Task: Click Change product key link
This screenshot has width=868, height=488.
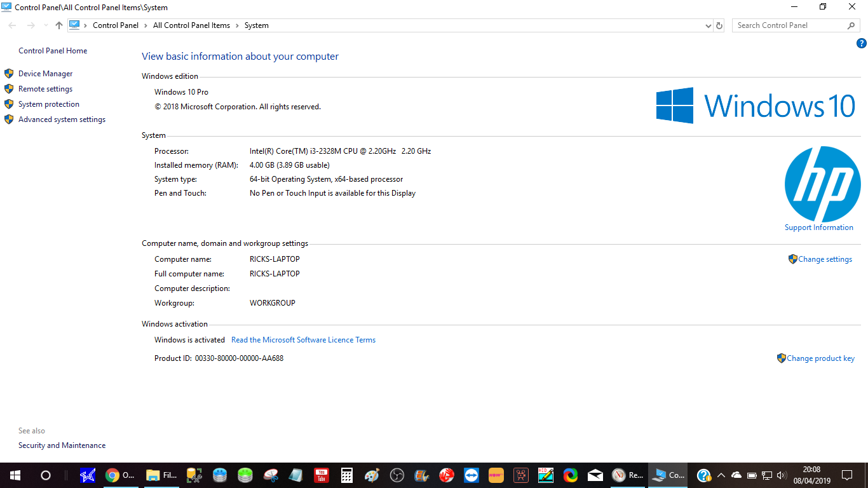Action: (x=820, y=358)
